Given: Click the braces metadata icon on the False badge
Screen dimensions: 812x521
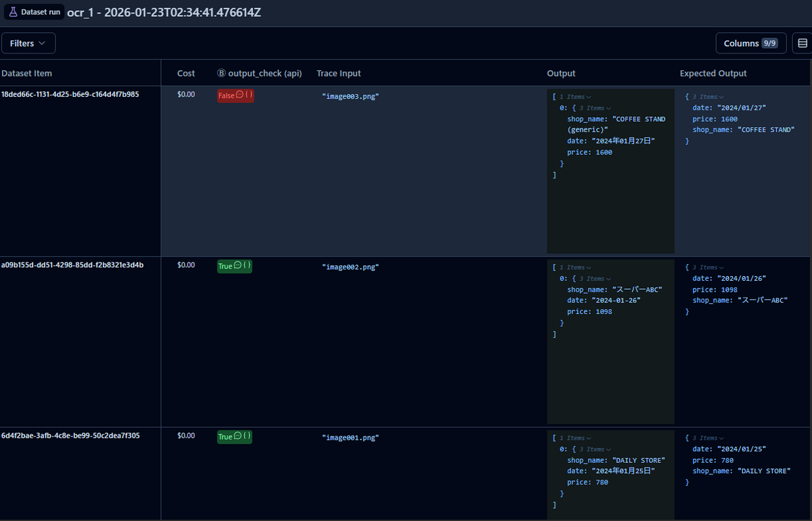Looking at the screenshot, I should click(248, 95).
